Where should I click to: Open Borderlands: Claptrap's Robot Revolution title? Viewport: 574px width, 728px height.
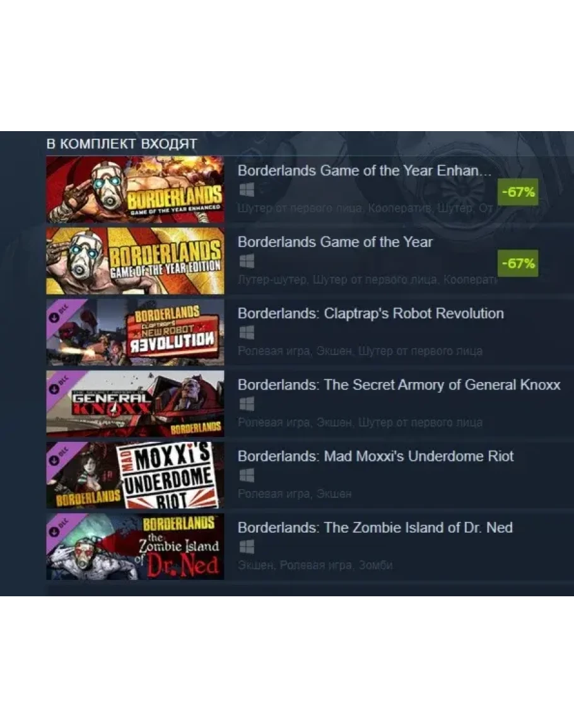[x=370, y=313]
